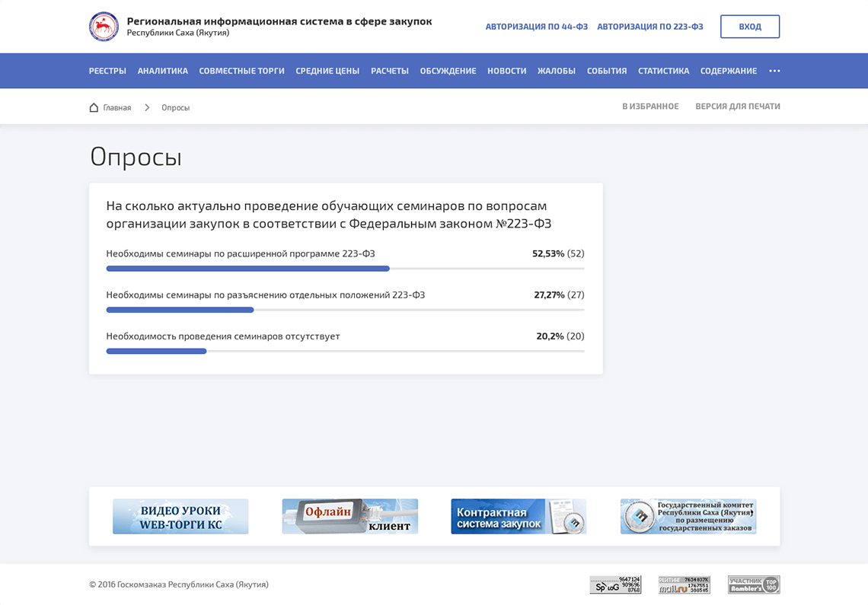Click the 52,53% poll result bar

(x=248, y=269)
